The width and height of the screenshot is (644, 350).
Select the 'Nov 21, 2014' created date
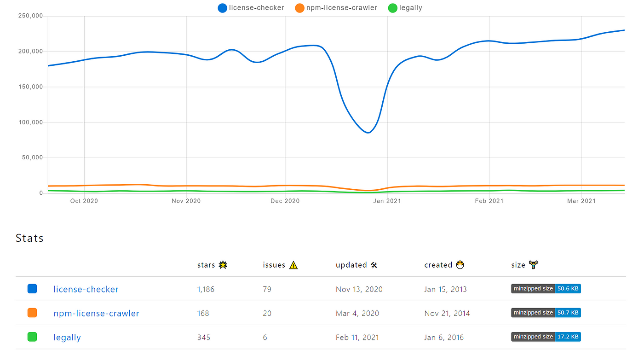(x=447, y=313)
